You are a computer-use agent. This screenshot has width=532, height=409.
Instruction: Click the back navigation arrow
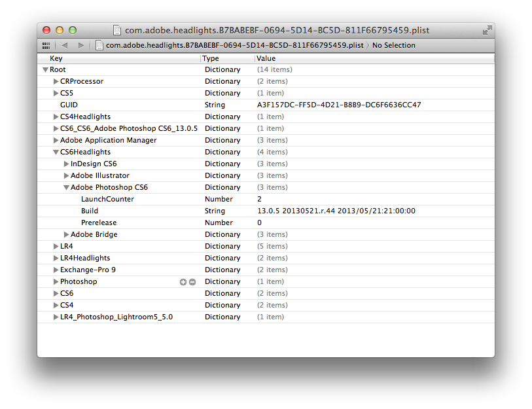coord(65,45)
